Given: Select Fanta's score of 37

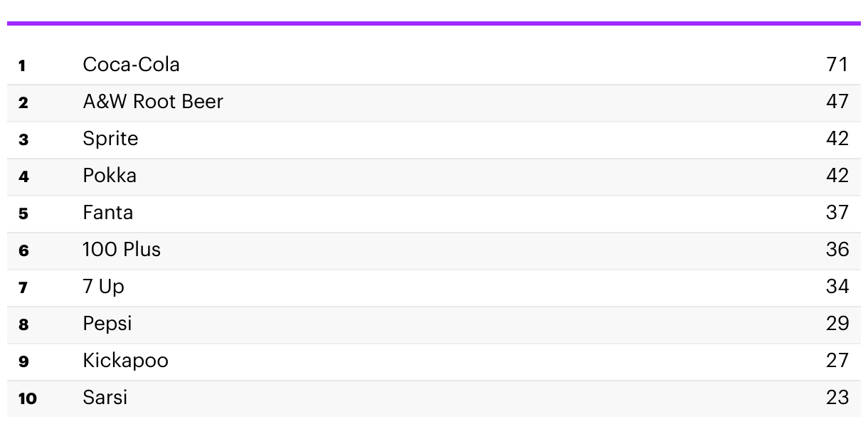Looking at the screenshot, I should point(837,213).
